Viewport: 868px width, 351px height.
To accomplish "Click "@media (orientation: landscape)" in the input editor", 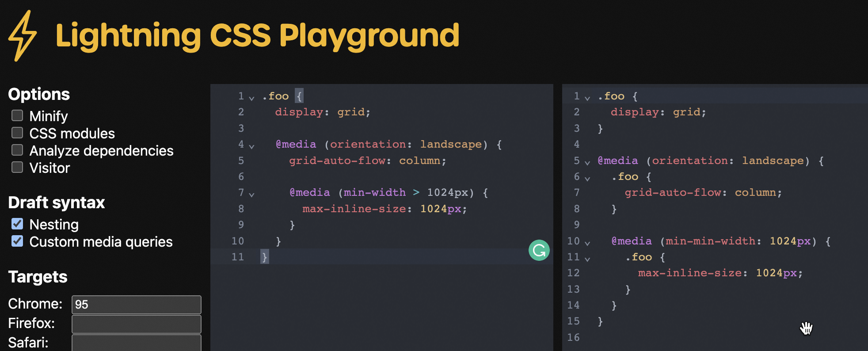I will 381,145.
